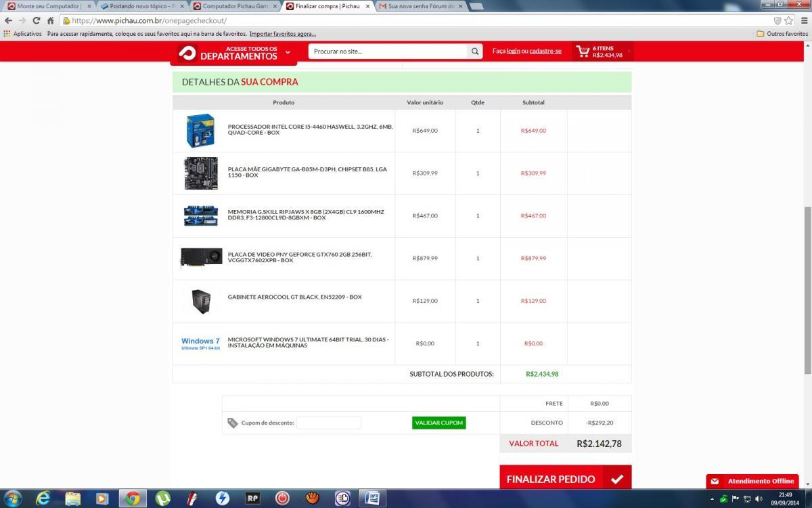This screenshot has width=812, height=508.
Task: Click the Cupom de desconto input field
Action: tap(329, 423)
